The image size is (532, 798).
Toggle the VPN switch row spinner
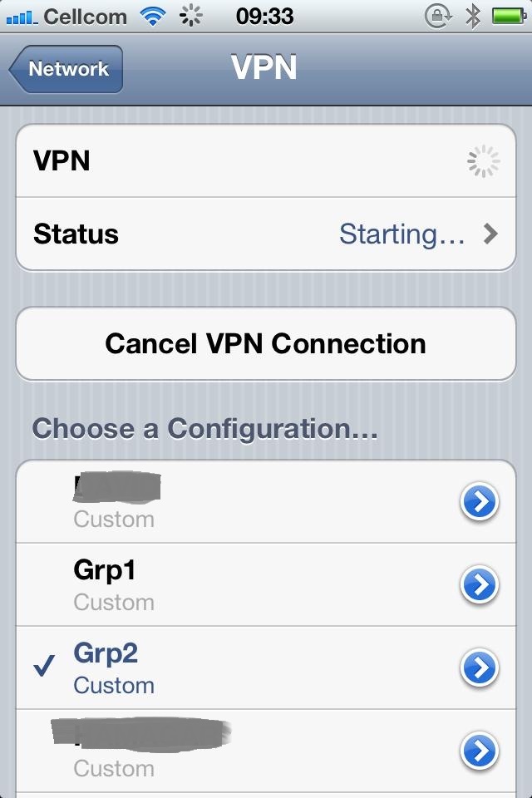[483, 161]
